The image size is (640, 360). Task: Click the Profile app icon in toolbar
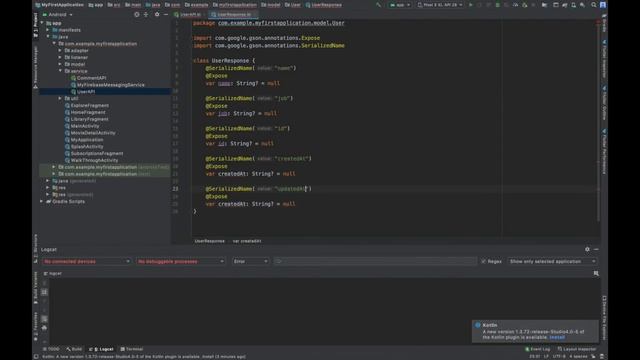pyautogui.click(x=516, y=5)
